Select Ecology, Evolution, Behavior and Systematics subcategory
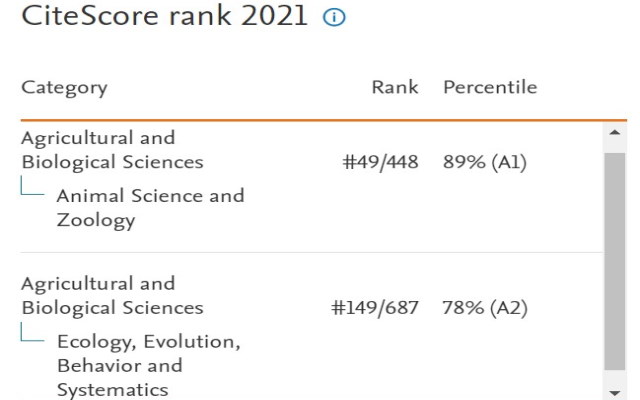This screenshot has width=640, height=400. (149, 365)
